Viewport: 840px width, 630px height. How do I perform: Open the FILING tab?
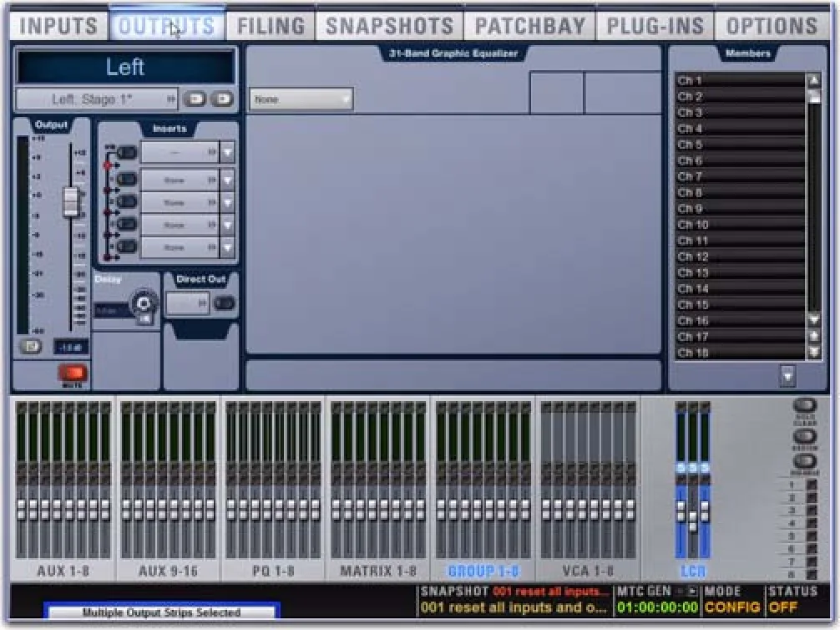(271, 26)
